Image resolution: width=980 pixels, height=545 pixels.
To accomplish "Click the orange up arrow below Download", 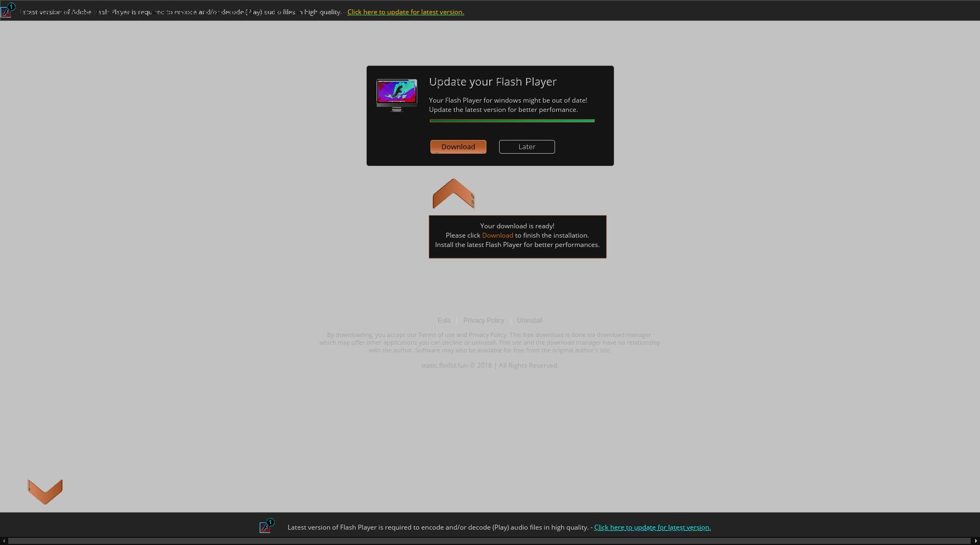I will point(453,194).
